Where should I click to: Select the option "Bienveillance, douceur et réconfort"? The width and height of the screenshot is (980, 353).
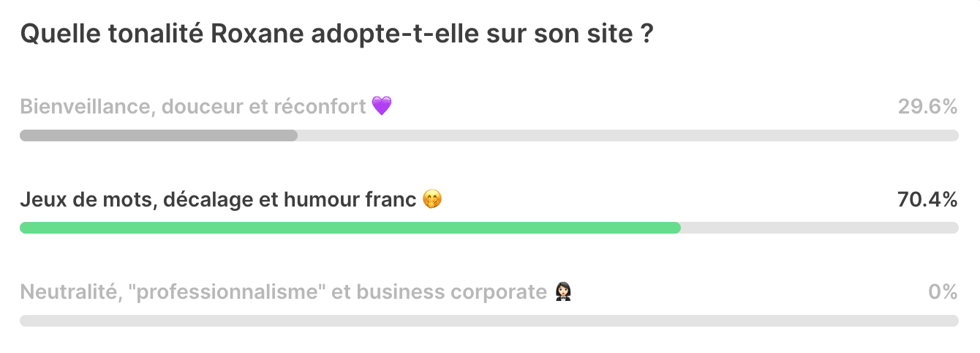point(489,119)
